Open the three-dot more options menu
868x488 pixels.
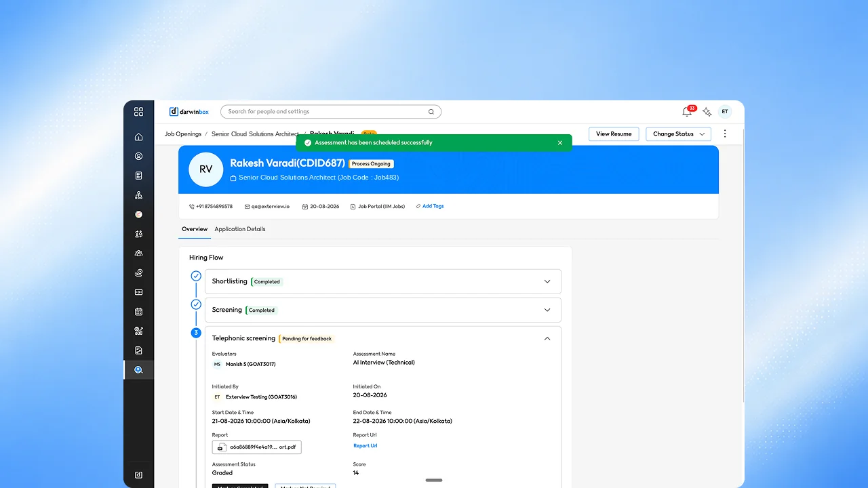point(725,134)
